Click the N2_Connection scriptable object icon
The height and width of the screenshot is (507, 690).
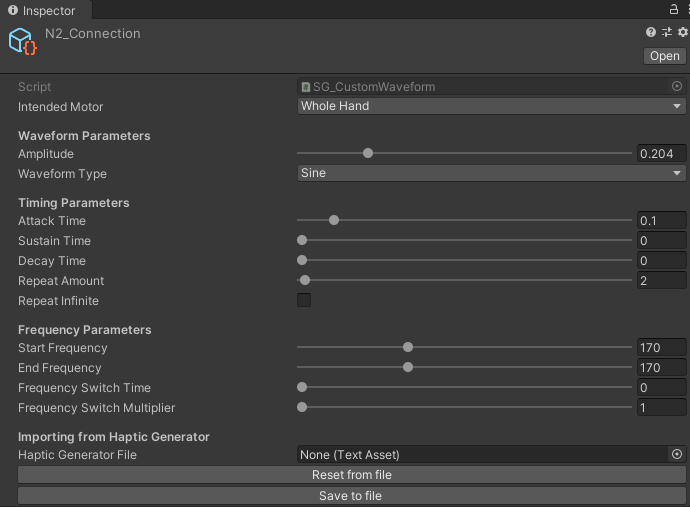click(23, 42)
